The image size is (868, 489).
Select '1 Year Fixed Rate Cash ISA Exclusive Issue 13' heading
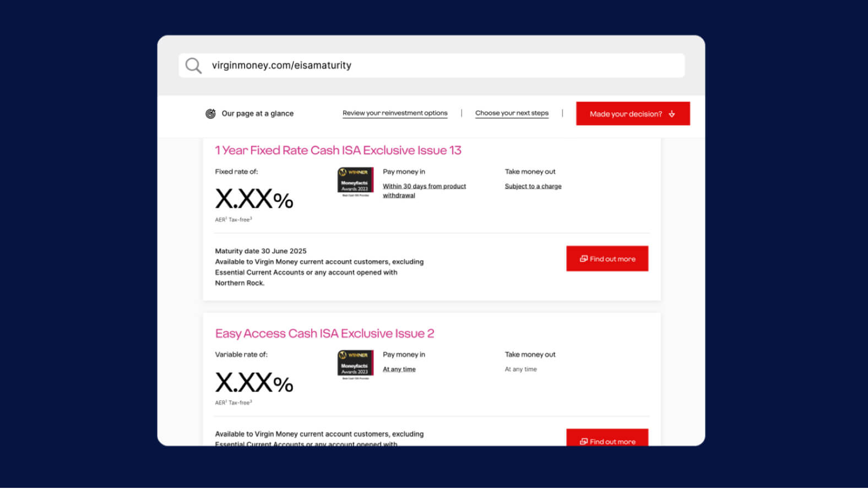[338, 150]
